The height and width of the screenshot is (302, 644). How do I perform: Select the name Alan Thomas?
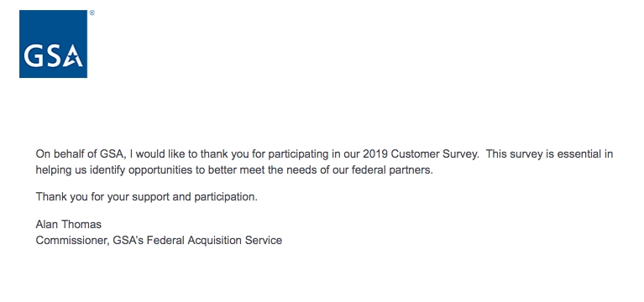click(69, 225)
